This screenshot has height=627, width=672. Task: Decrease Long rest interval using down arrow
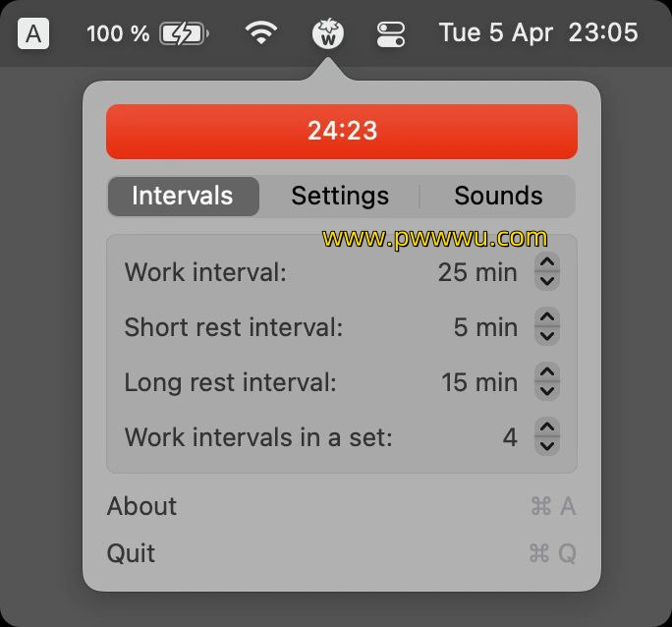click(x=547, y=391)
